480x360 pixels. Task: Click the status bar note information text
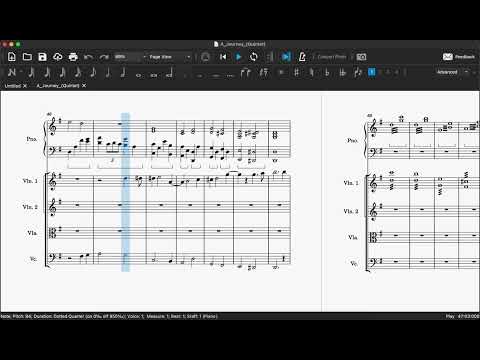109,316
